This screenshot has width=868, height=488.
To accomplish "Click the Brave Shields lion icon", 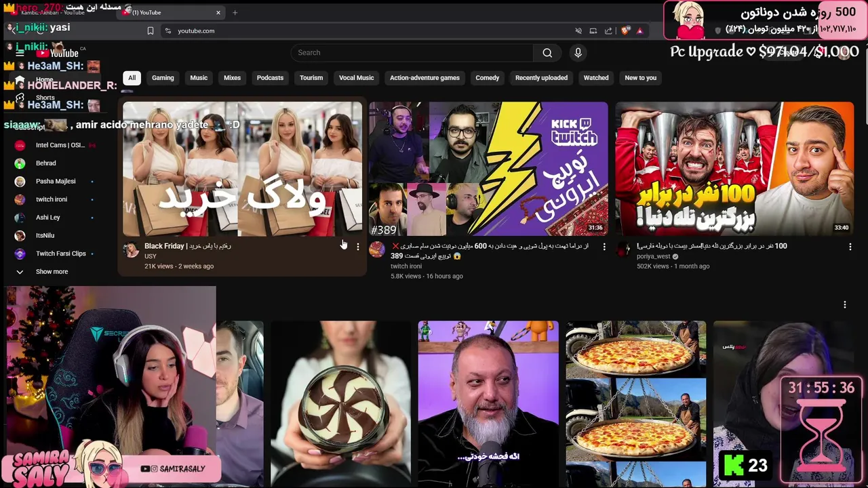I will (625, 30).
